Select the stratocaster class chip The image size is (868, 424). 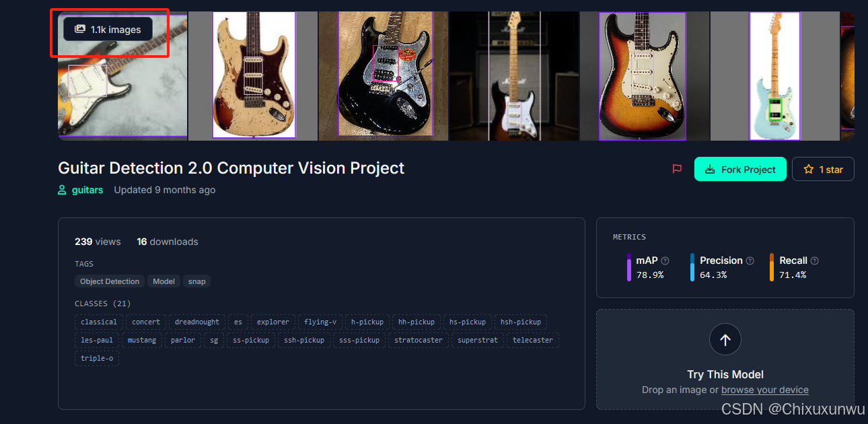(419, 340)
